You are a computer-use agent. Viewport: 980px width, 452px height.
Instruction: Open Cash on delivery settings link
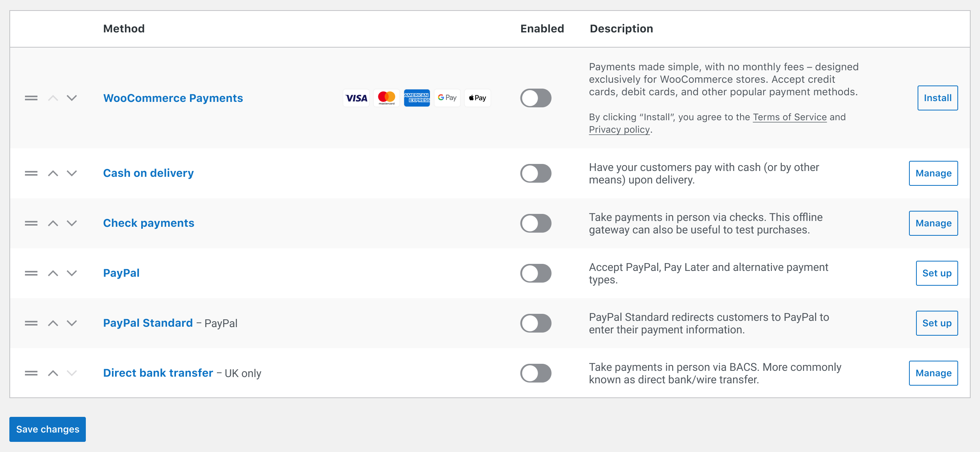(x=148, y=173)
